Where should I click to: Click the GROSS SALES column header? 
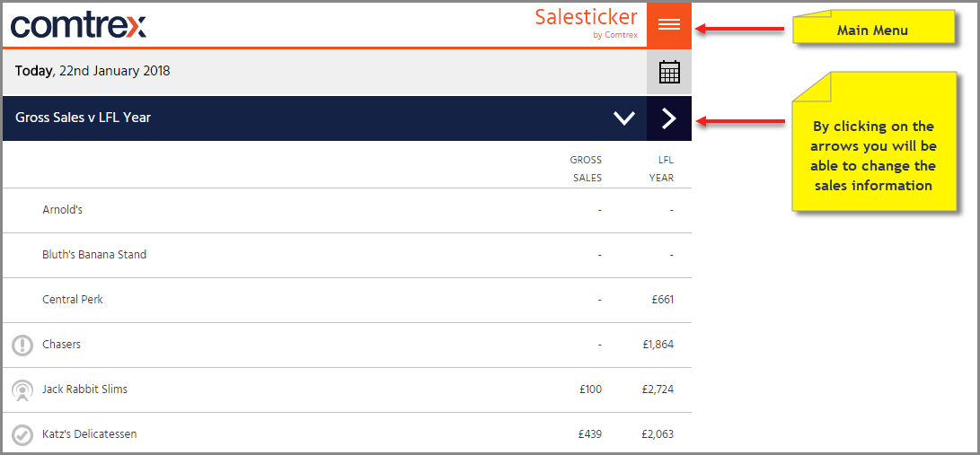(586, 169)
